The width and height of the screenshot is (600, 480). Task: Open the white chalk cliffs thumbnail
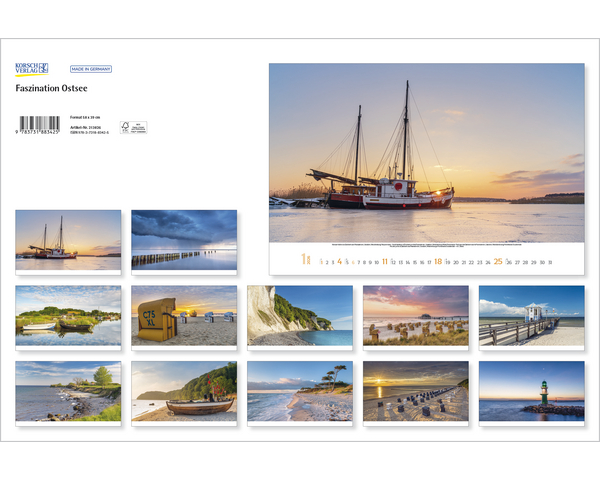pyautogui.click(x=300, y=316)
